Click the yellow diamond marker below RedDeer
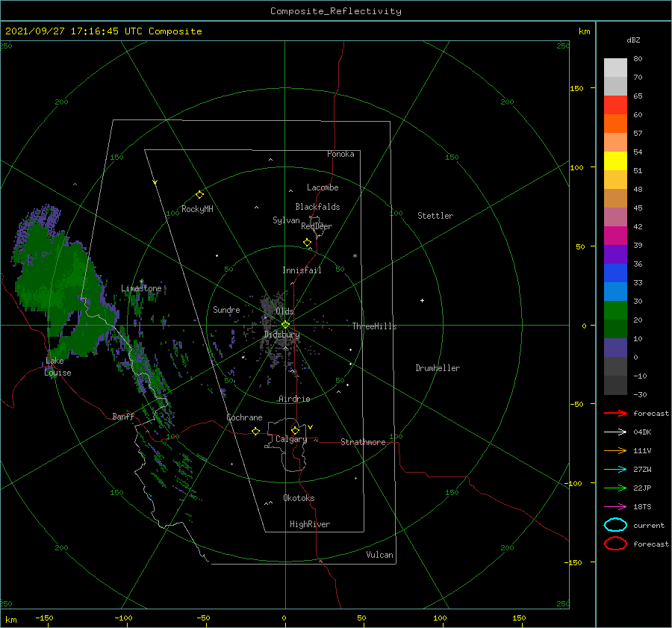The width and height of the screenshot is (672, 628). pos(308,243)
